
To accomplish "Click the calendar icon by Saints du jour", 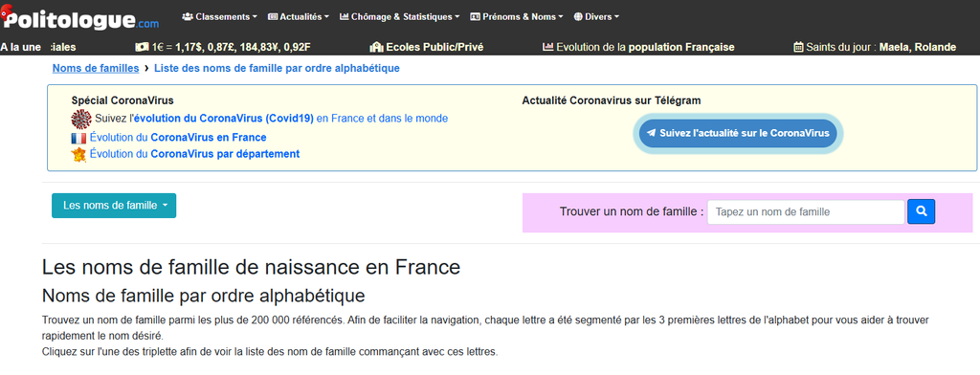I will 798,47.
